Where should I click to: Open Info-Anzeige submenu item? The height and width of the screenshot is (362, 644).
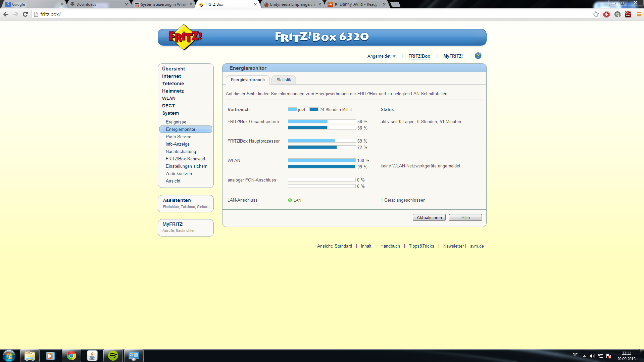pyautogui.click(x=178, y=144)
